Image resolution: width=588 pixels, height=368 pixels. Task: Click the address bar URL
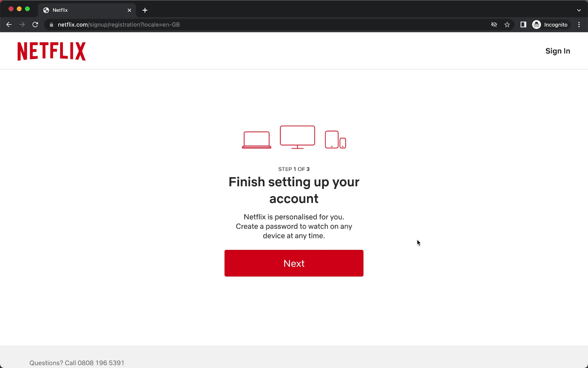click(x=119, y=25)
